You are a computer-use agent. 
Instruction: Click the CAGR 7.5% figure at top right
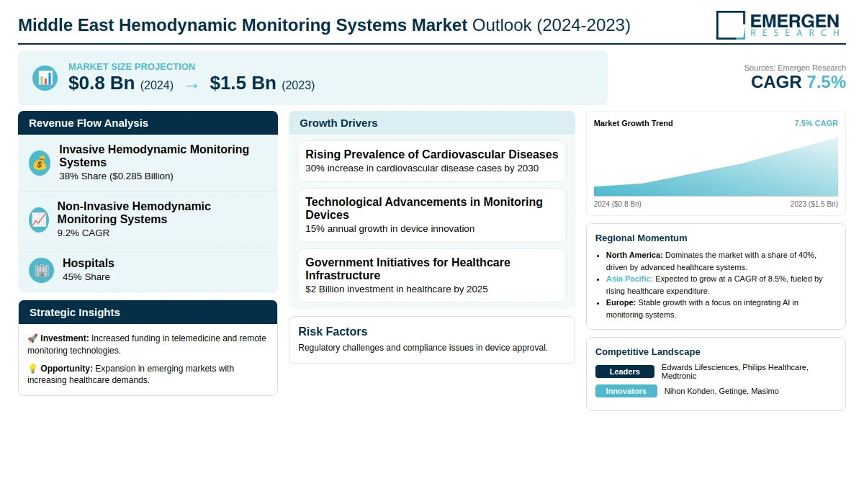tap(798, 82)
